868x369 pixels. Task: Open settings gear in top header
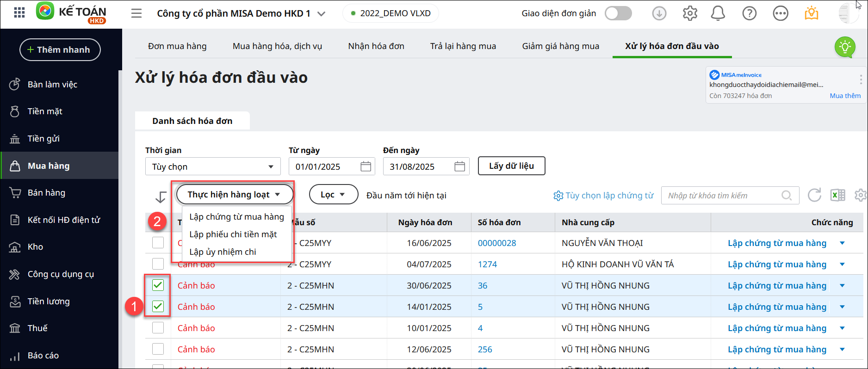click(690, 13)
